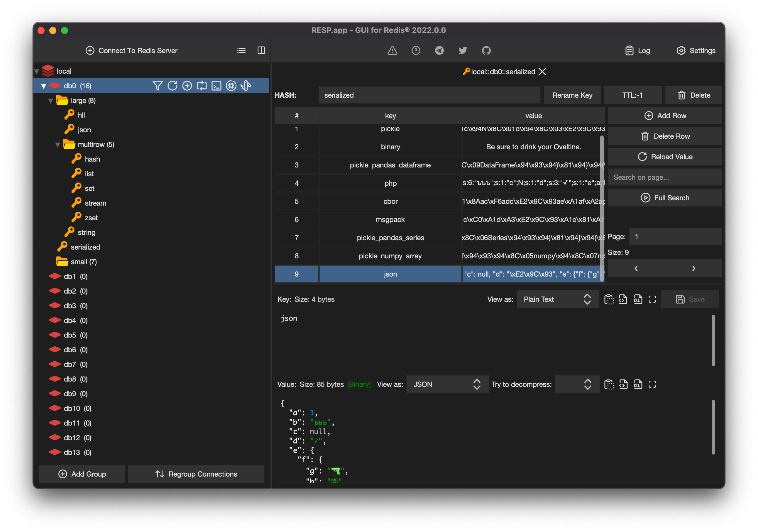758x532 pixels.
Task: Click the fullscreen icon next to the value editor
Action: pos(653,384)
